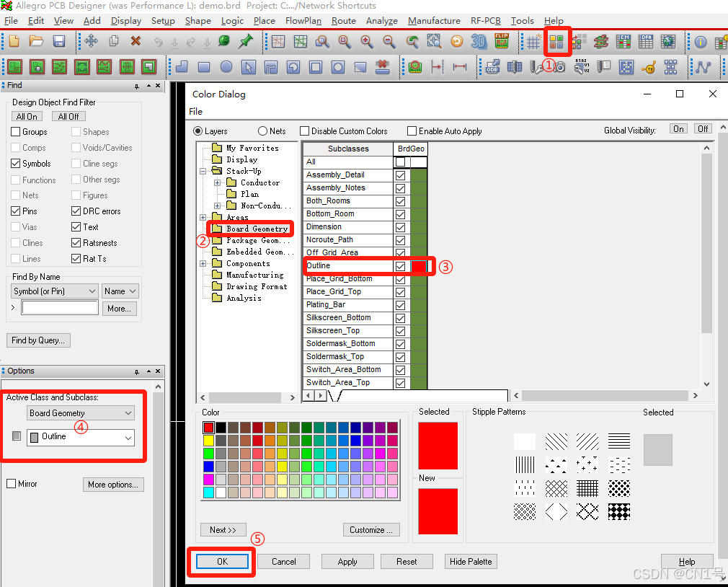The width and height of the screenshot is (728, 587).
Task: Click the information icon in the toolbar
Action: click(700, 43)
